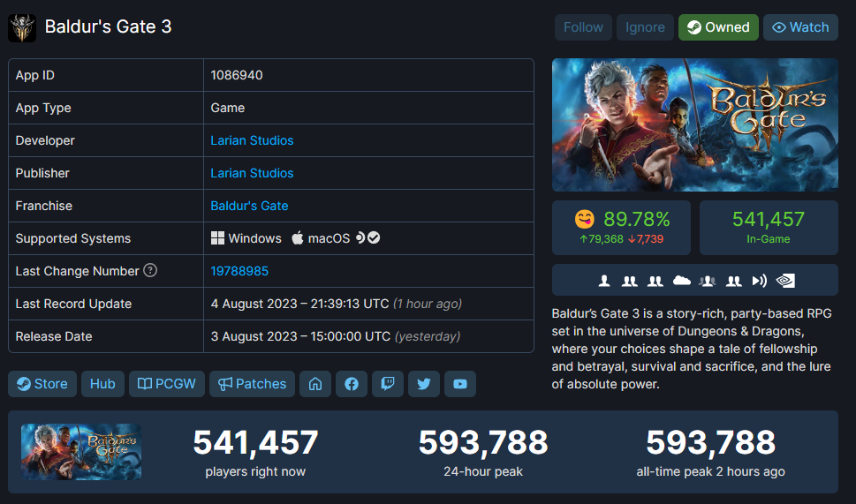
Task: Click the single-player feature icon
Action: (604, 281)
